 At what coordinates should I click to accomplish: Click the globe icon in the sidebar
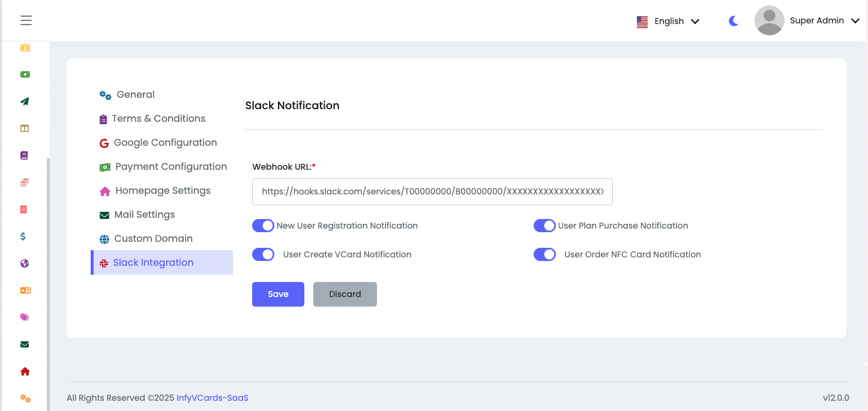tap(25, 263)
